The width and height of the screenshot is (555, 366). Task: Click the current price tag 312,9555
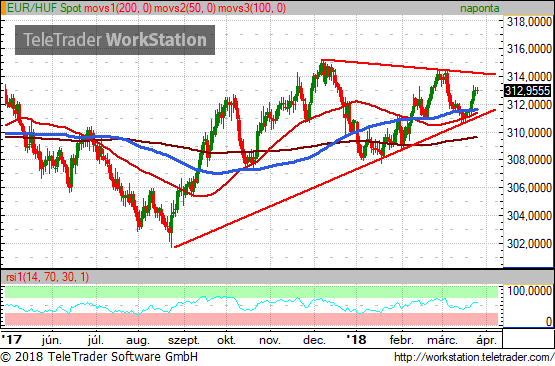pos(527,91)
